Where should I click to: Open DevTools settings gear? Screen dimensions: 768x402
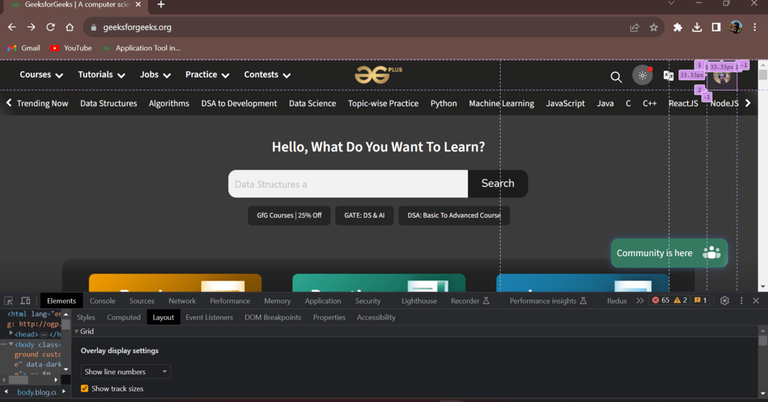point(724,301)
